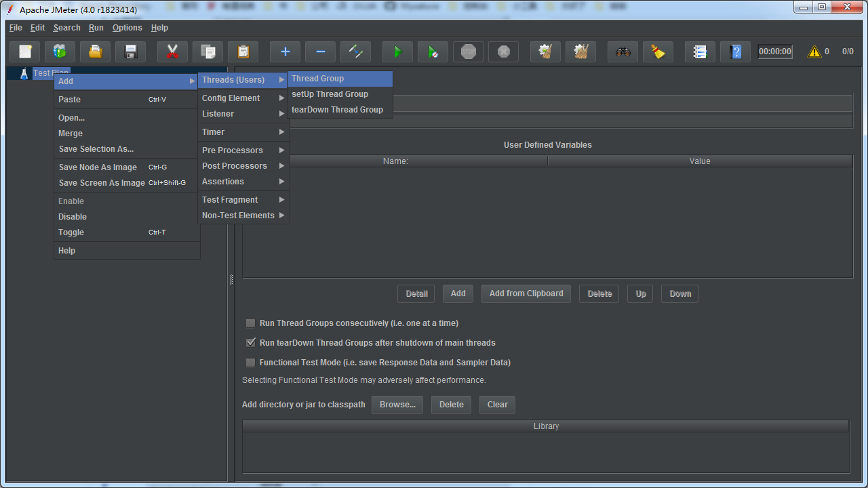Cut selection with the scissors icon

point(173,52)
